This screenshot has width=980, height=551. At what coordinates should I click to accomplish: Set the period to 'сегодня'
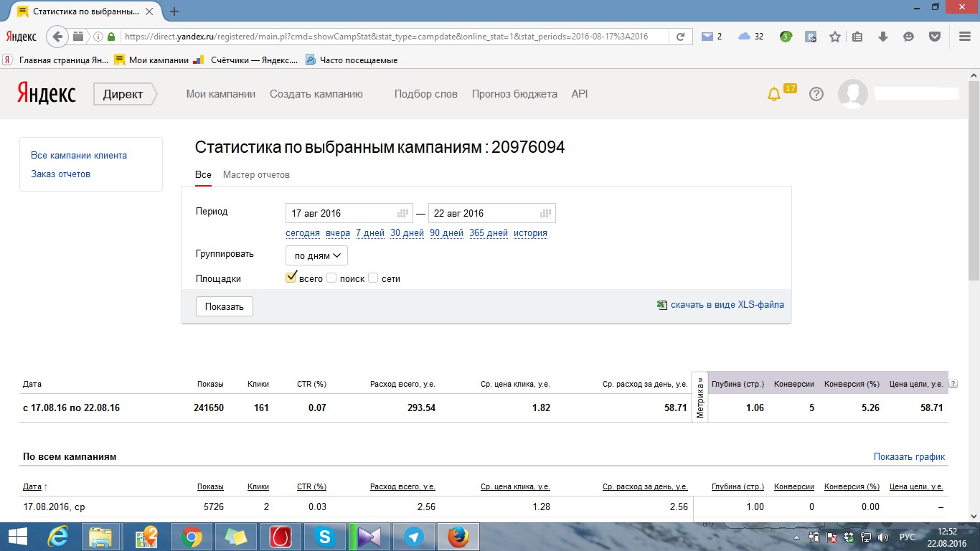(303, 233)
